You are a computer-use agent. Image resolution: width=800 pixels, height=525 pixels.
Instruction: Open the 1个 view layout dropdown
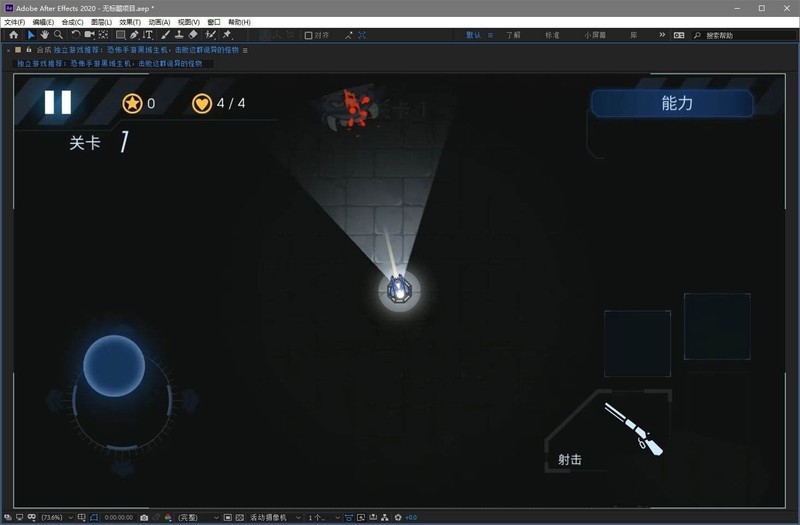click(x=323, y=517)
